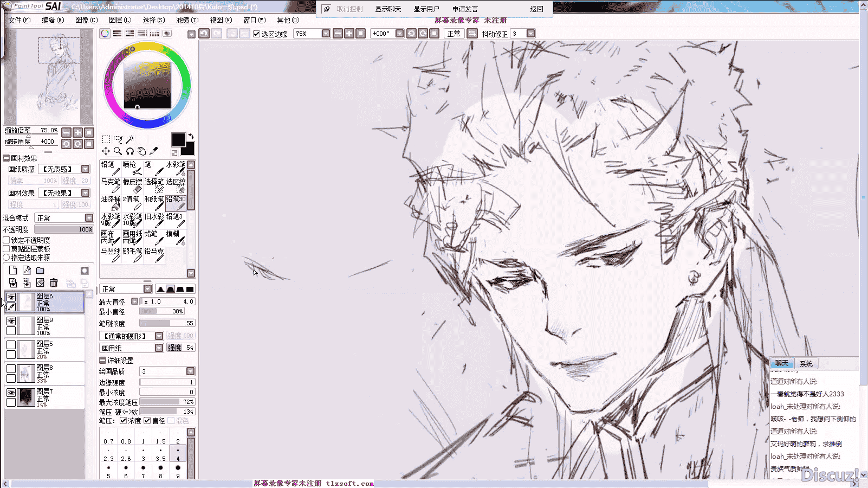The width and height of the screenshot is (868, 488).
Task: Open the 75% canvas zoom dropdown
Action: (326, 34)
